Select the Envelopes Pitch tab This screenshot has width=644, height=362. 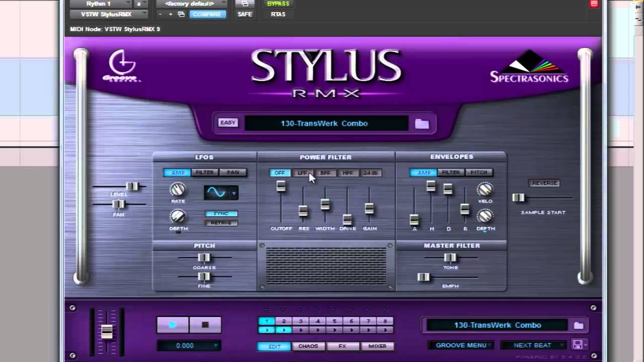pos(478,172)
